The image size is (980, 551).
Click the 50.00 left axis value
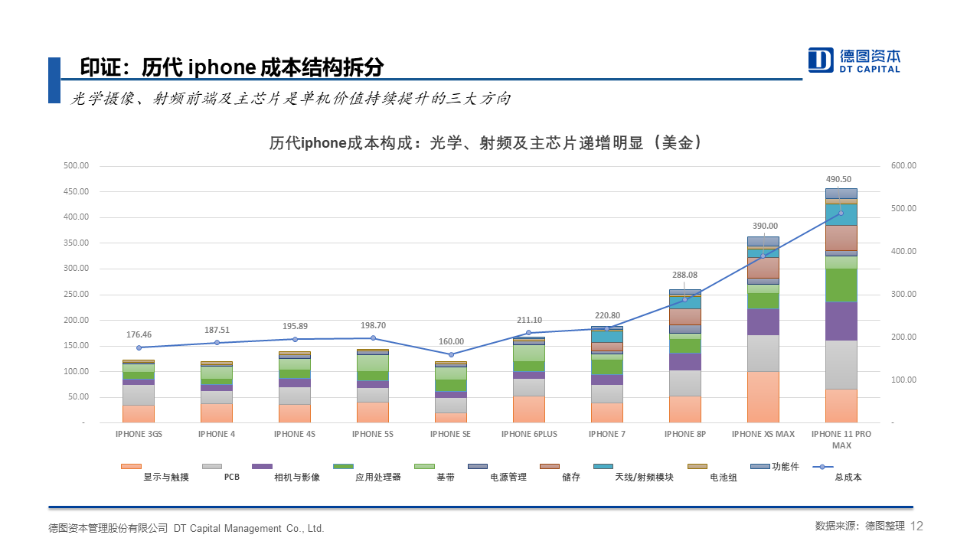point(78,397)
